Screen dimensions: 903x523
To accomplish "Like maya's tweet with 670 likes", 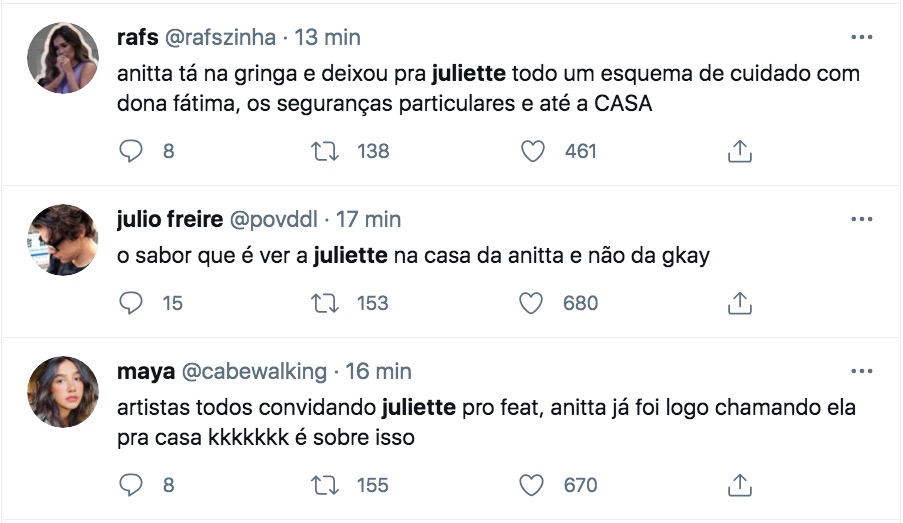I will point(534,485).
